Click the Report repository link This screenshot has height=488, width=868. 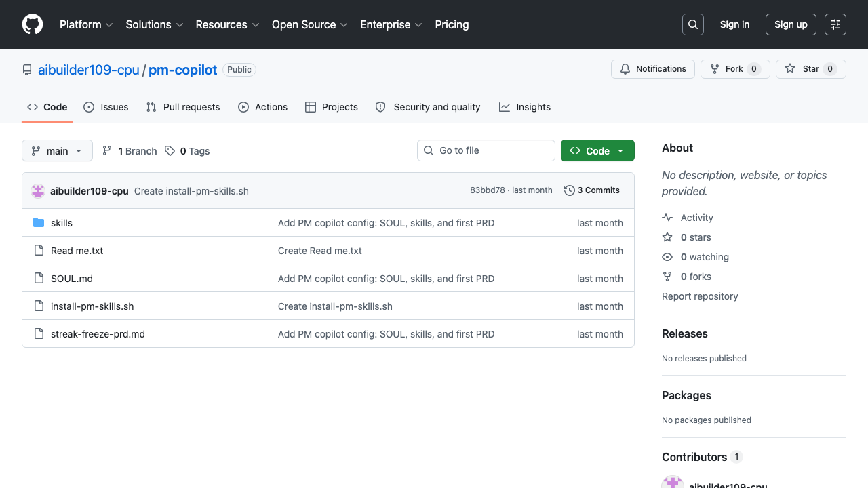pyautogui.click(x=700, y=296)
